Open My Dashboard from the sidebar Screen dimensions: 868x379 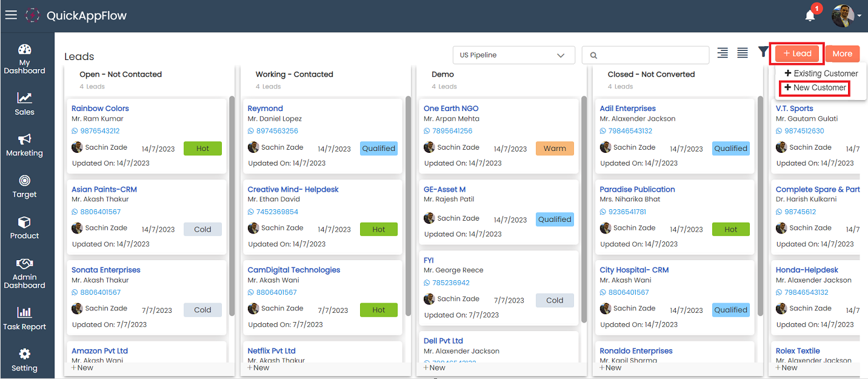pyautogui.click(x=24, y=59)
